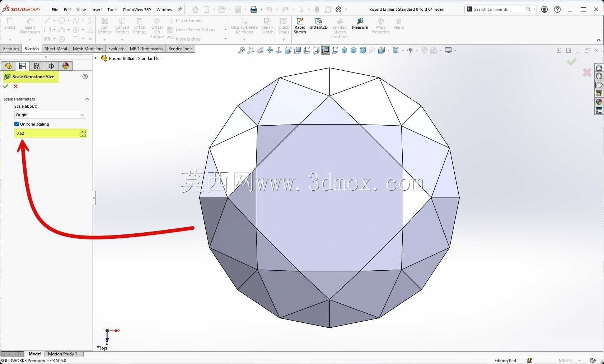Toggle Rapid Sketch mode
Image resolution: width=604 pixels, height=364 pixels.
300,26
